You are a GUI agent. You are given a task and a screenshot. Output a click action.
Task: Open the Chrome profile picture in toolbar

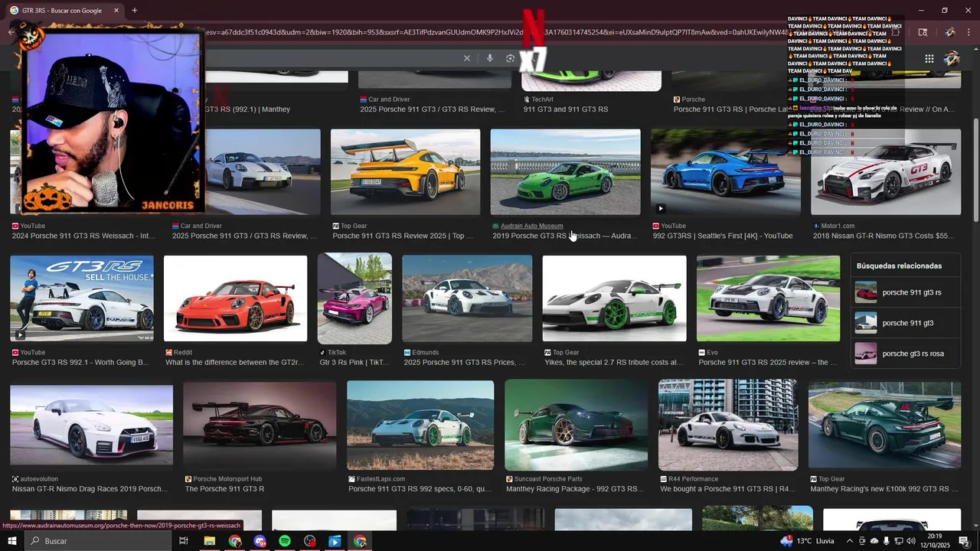(950, 32)
